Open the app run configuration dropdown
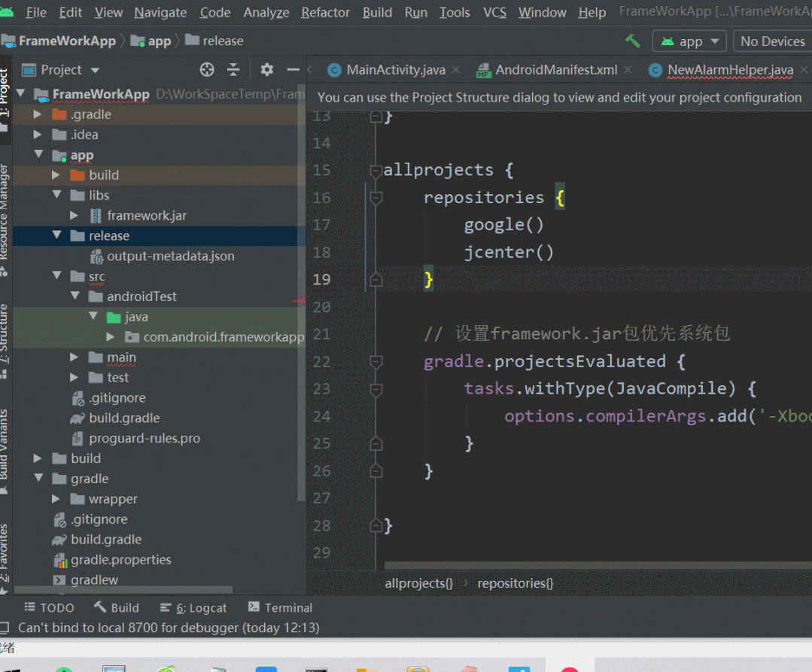This screenshot has width=812, height=672. click(x=690, y=41)
